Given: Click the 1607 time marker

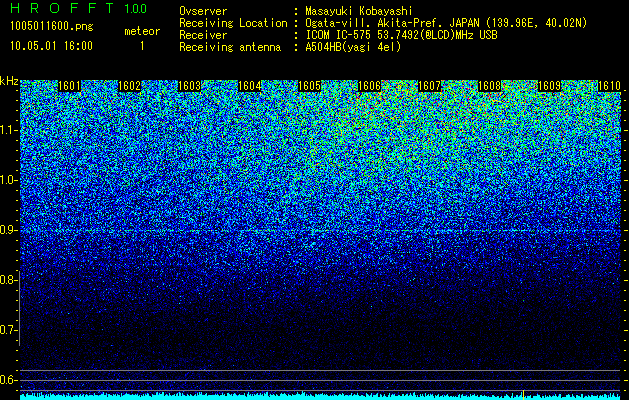Looking at the screenshot, I should (x=430, y=86).
